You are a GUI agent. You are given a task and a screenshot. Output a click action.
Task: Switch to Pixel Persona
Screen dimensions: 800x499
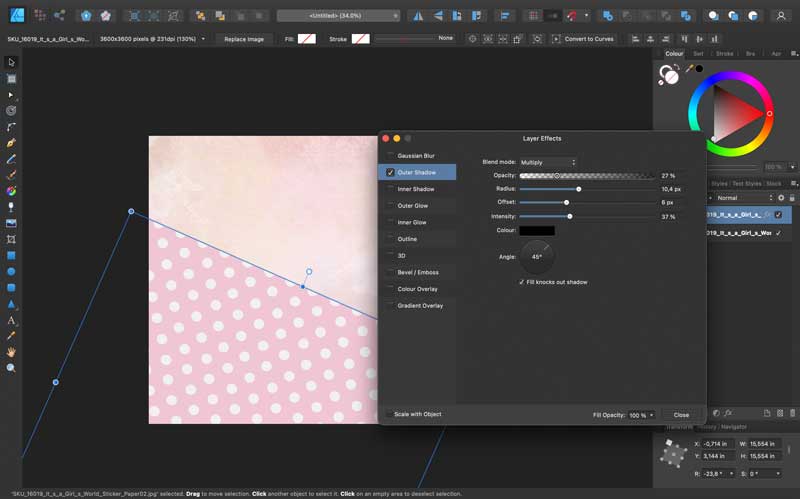[x=40, y=15]
